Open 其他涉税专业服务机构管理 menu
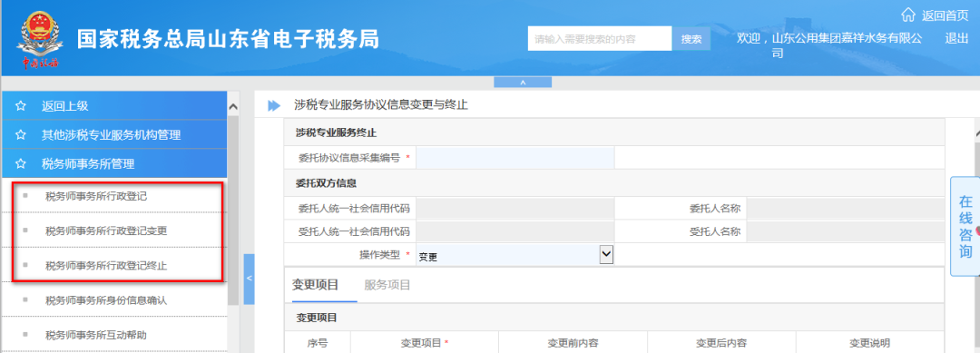This screenshot has height=353, width=980. point(113,134)
